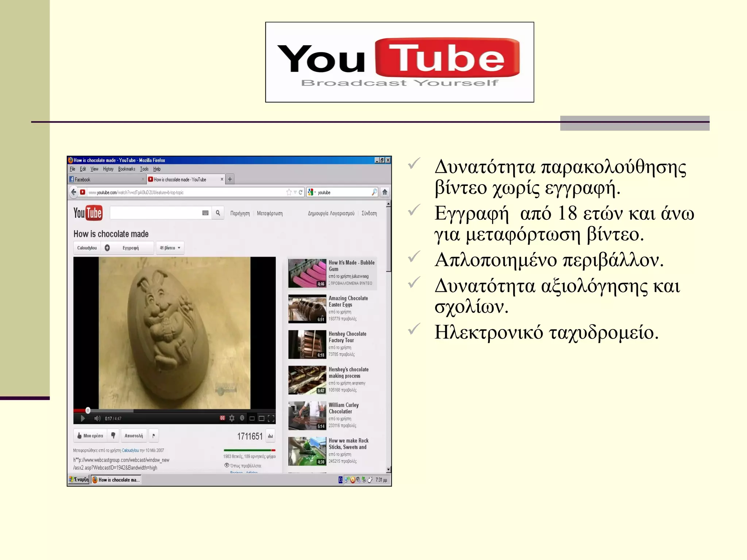The height and width of the screenshot is (560, 747).
Task: Open 'Hershey's chocolate making process' thumbnail
Action: click(307, 380)
